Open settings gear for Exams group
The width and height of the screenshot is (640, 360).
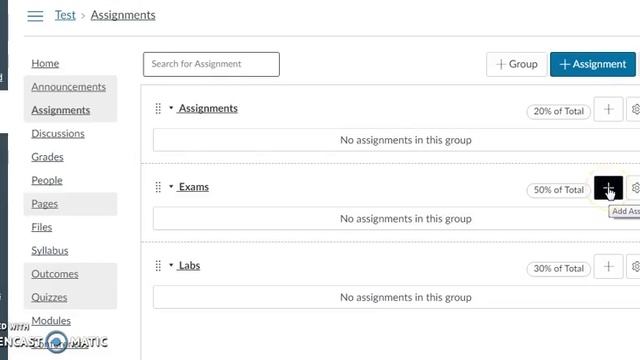click(x=634, y=188)
